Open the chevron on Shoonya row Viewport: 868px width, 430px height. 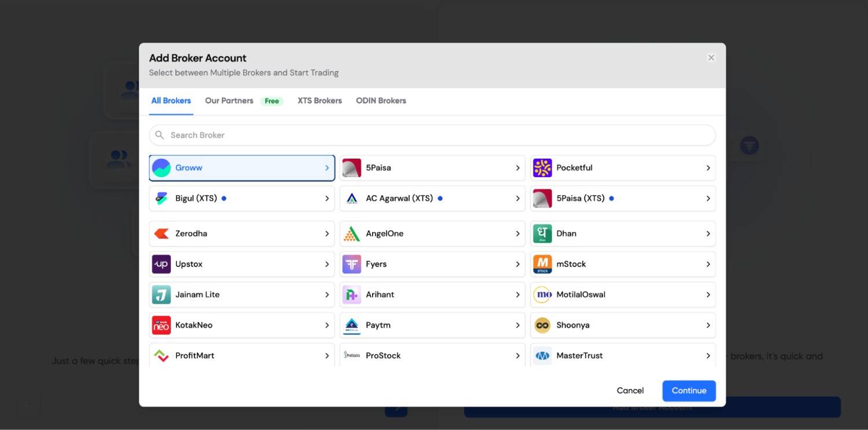point(708,325)
